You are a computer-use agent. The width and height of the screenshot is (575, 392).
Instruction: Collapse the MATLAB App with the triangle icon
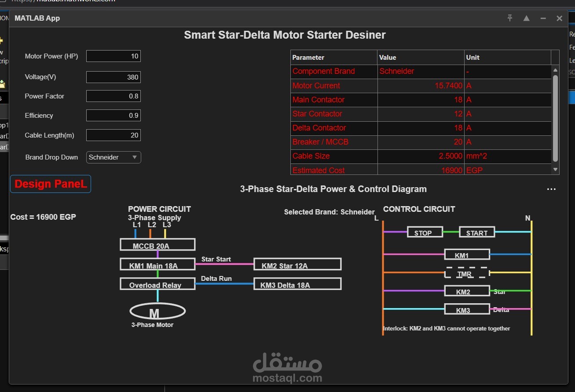coord(526,18)
